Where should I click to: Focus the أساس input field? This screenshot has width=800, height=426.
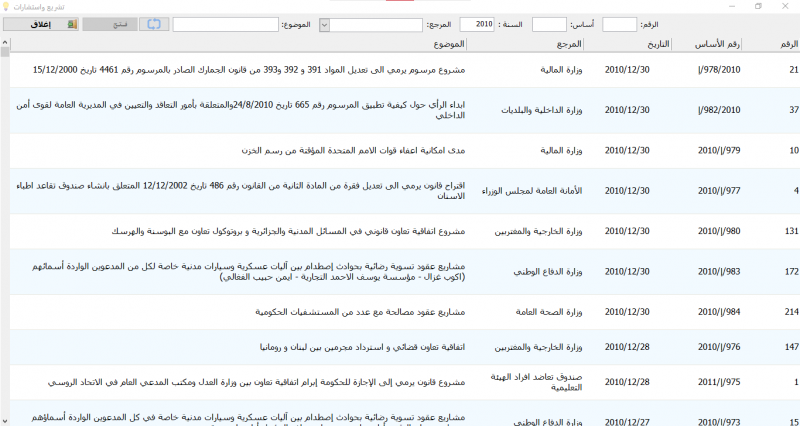[549, 24]
